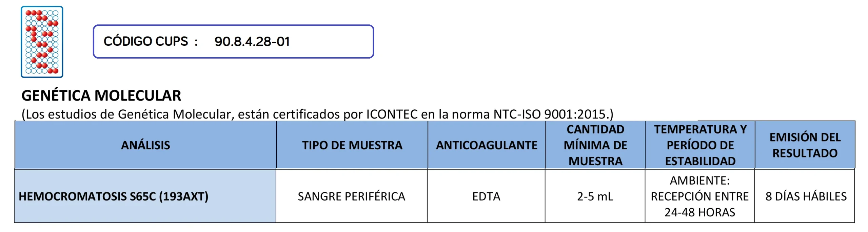Click the EMISIÓN DEL RESULTADO header
This screenshot has height=232, width=868.
tap(805, 145)
